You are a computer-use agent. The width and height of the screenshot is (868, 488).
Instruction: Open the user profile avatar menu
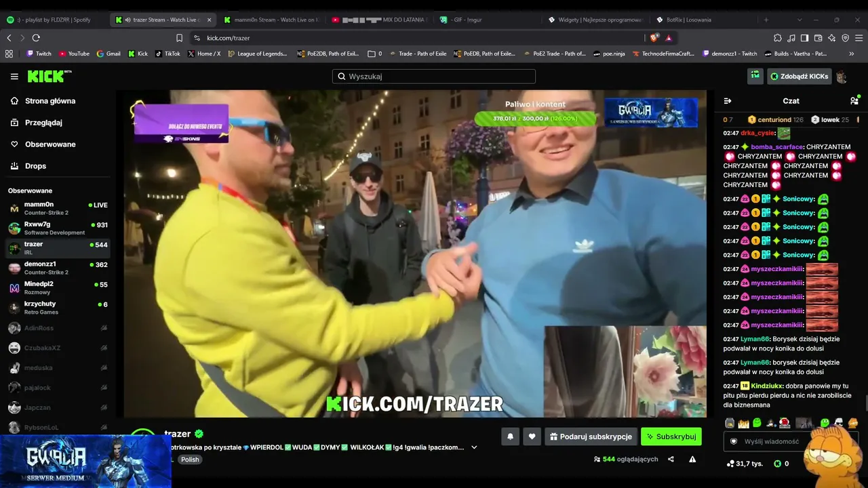(x=842, y=77)
